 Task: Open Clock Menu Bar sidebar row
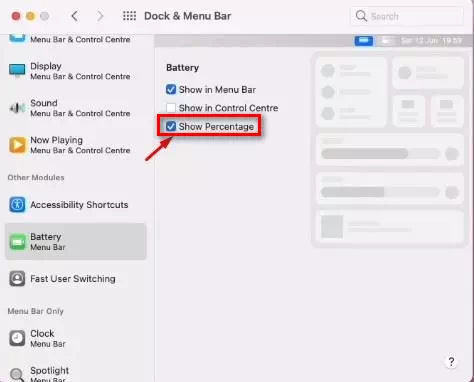[x=76, y=338]
